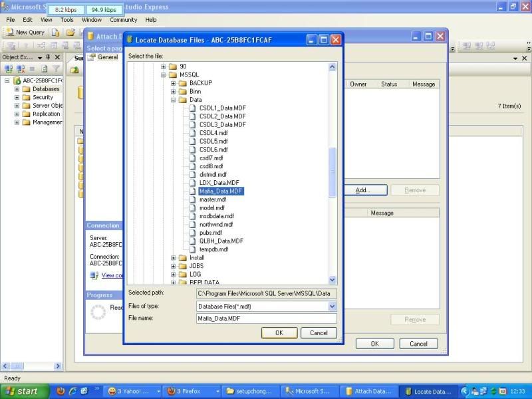Expand the JOBS folder
This screenshot has width=532, height=399.
point(173,266)
